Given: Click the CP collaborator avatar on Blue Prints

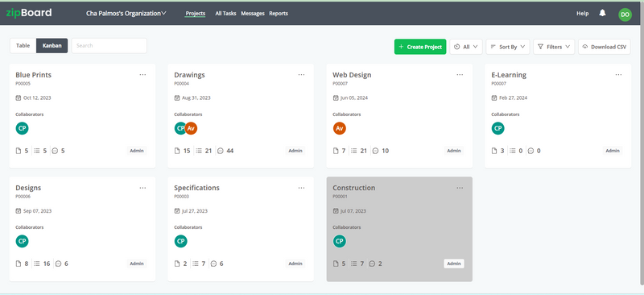Looking at the screenshot, I should [x=23, y=128].
